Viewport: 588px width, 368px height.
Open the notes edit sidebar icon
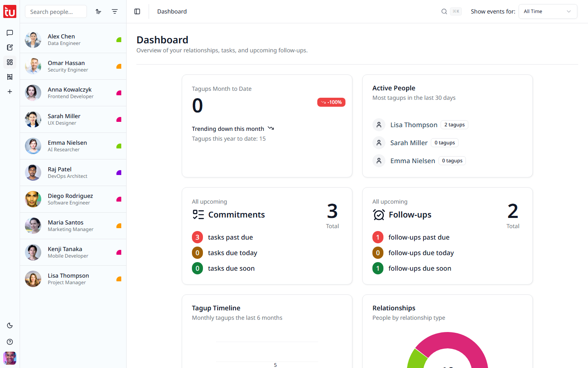(x=10, y=47)
